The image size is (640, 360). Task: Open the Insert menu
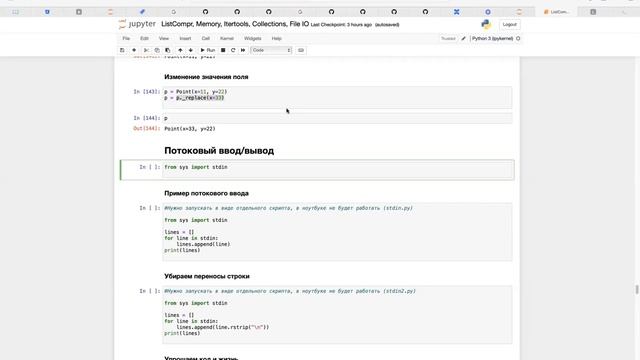click(185, 38)
